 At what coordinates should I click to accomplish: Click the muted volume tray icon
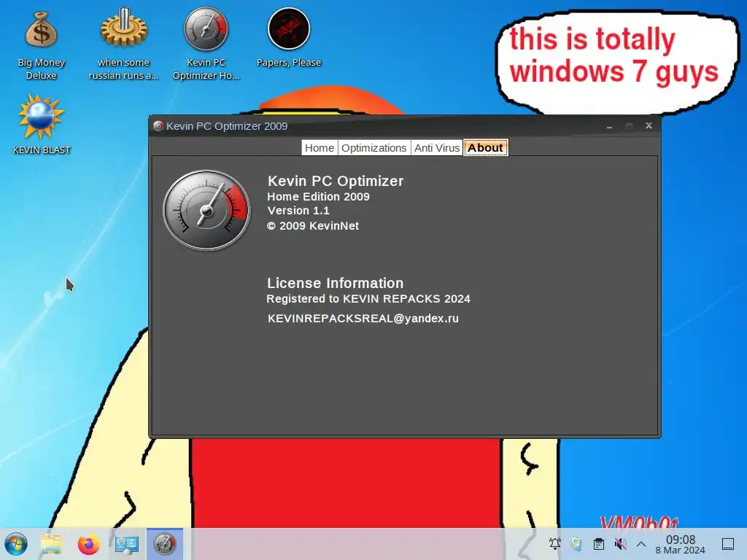click(620, 544)
